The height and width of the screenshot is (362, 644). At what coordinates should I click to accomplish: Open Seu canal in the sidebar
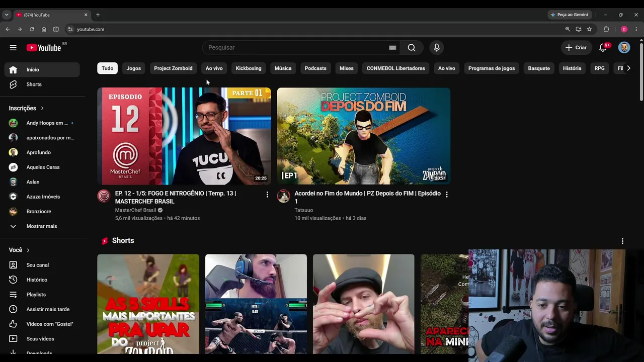click(x=42, y=265)
